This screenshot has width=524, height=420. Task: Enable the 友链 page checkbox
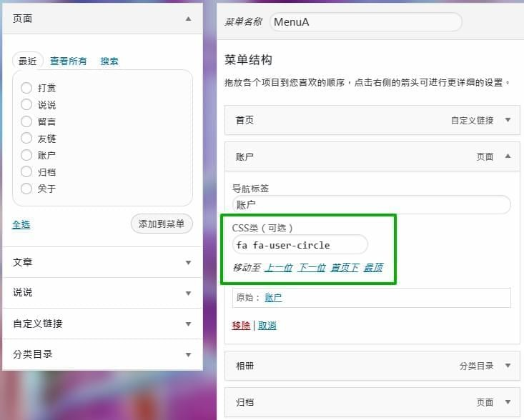[26, 138]
